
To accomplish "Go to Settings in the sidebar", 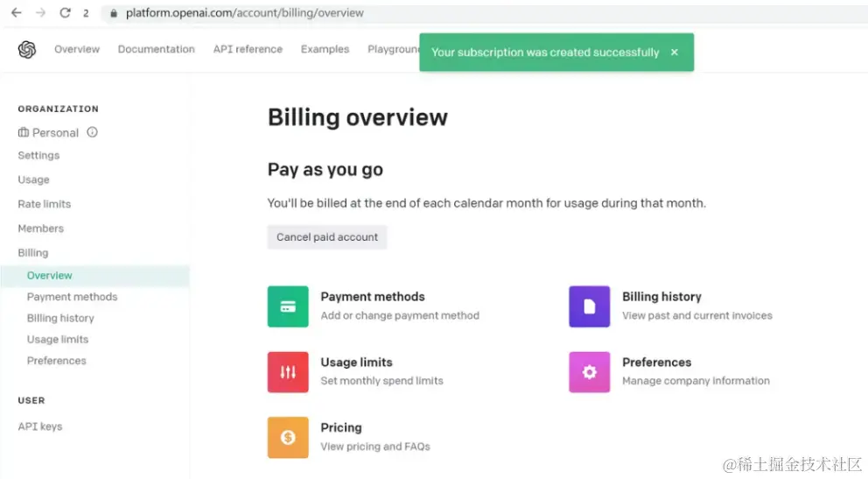I will (38, 156).
